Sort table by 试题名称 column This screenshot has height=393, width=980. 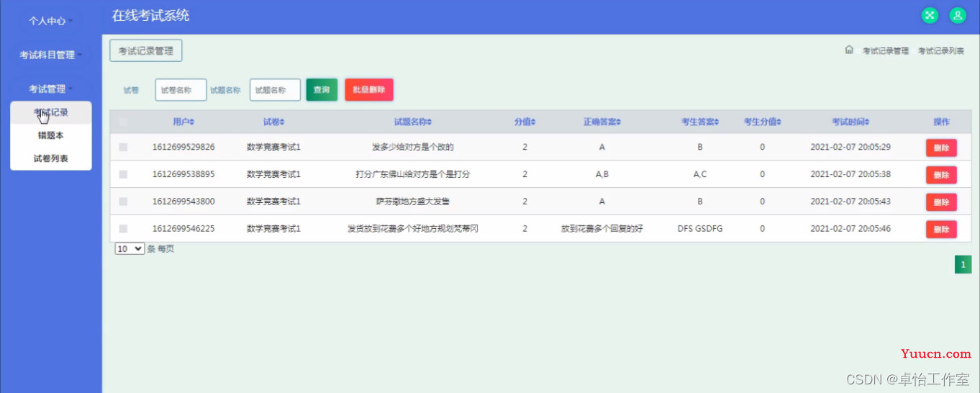(413, 122)
